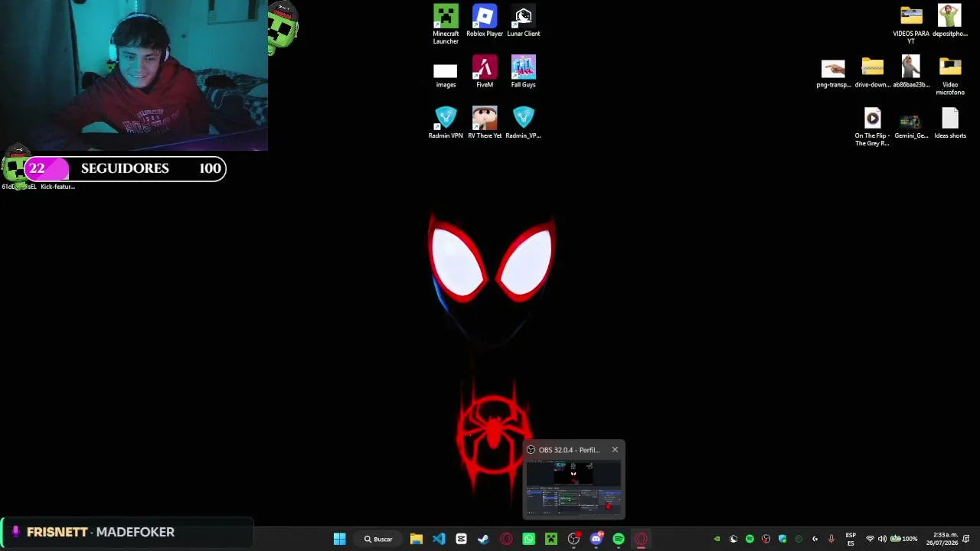The height and width of the screenshot is (551, 980).
Task: Select the 'On The Flip' audio file
Action: tap(872, 127)
